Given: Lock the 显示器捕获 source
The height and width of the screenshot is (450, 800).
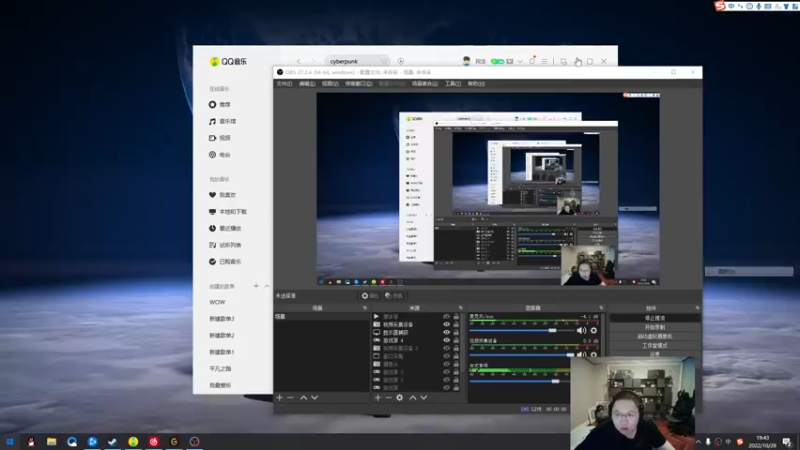Looking at the screenshot, I should pyautogui.click(x=456, y=332).
